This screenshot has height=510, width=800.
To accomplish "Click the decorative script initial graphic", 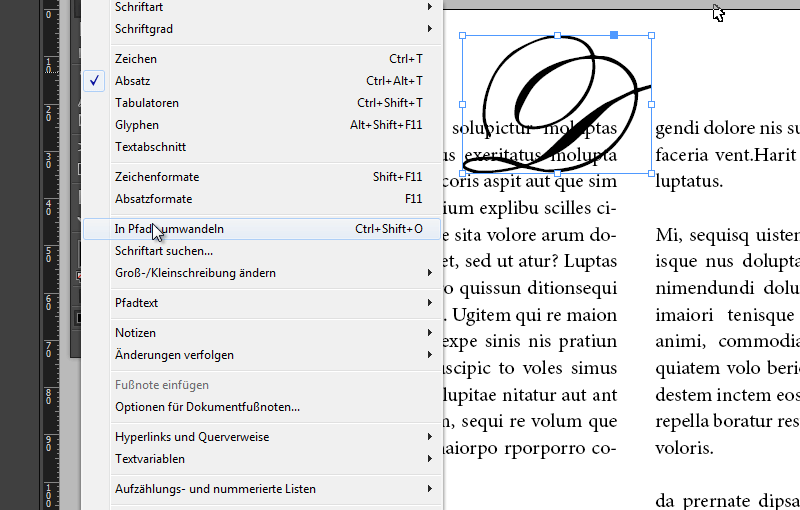I will point(557,105).
